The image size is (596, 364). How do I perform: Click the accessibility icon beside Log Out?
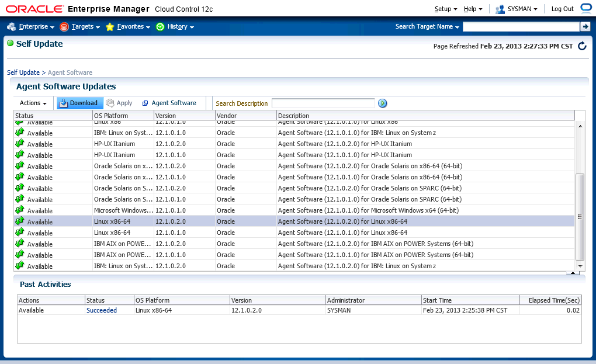(x=585, y=8)
